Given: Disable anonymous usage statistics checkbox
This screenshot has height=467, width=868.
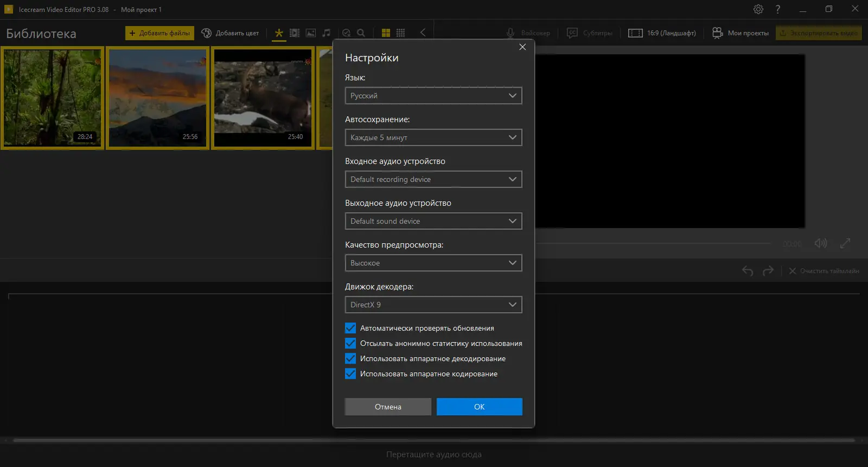Looking at the screenshot, I should 350,343.
